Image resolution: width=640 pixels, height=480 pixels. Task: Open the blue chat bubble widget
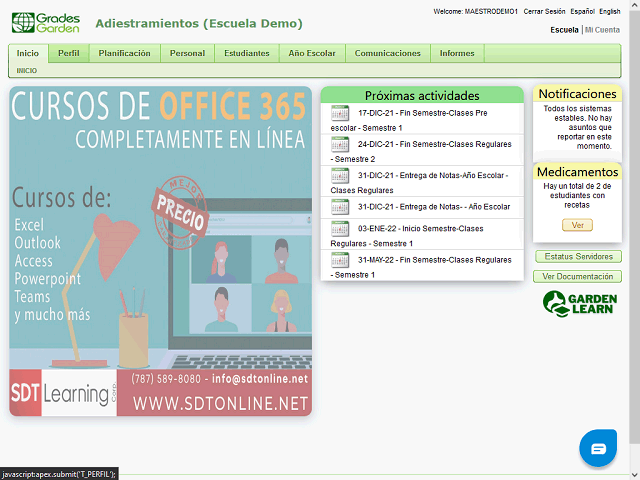coord(598,448)
